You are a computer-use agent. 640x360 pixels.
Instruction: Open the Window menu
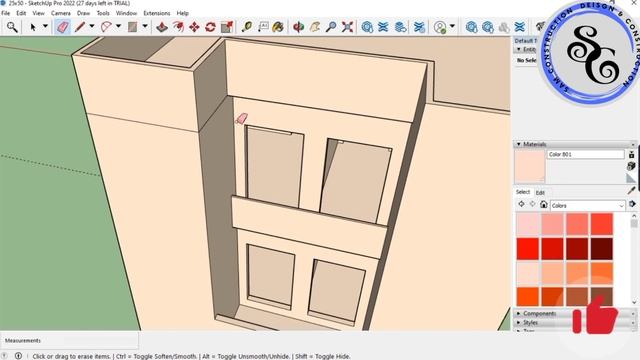coord(126,13)
